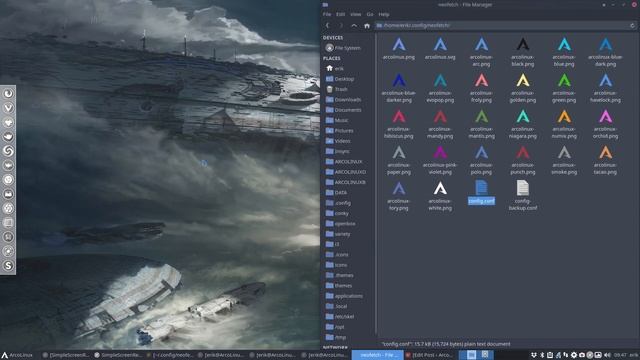Select arcolinux-mantis.png file

(x=481, y=124)
